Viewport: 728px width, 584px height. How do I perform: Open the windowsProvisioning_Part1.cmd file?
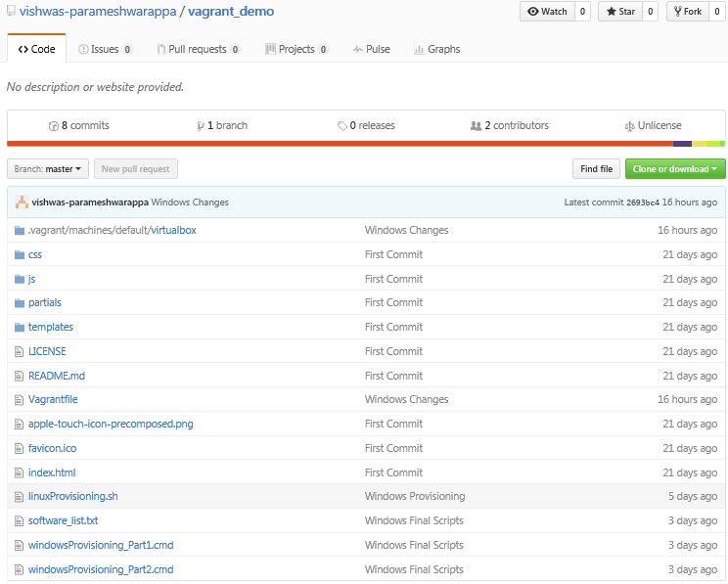(x=101, y=545)
